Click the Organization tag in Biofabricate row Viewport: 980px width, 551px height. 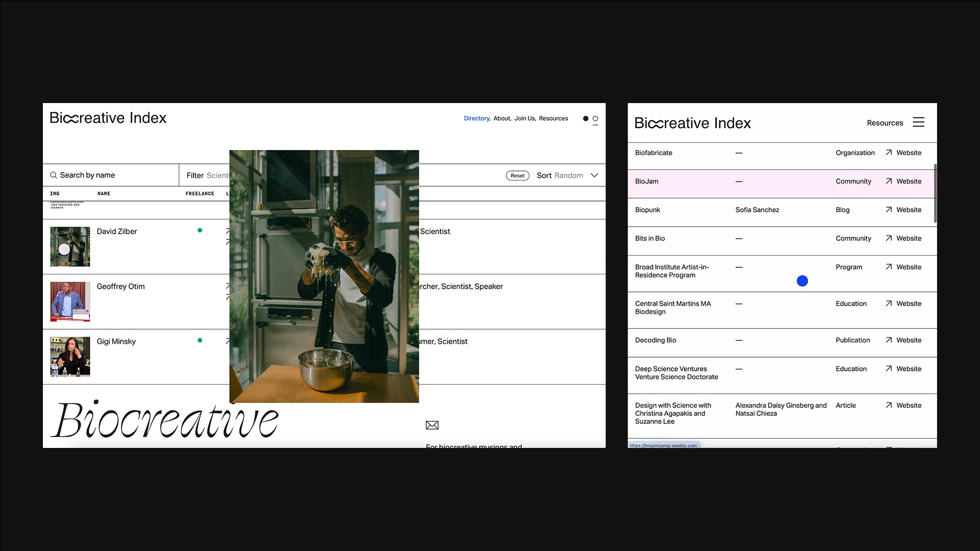(855, 153)
